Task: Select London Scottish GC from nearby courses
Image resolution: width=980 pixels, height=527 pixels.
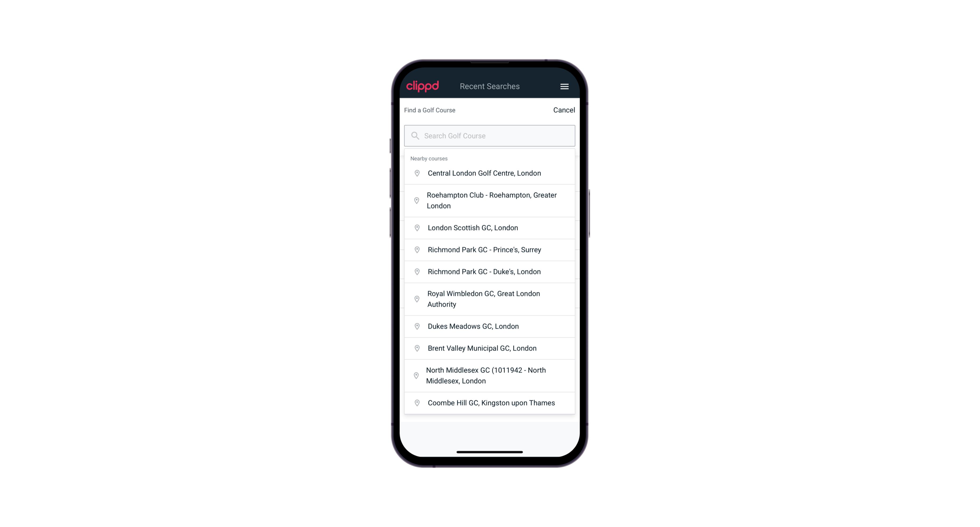Action: 489,228
